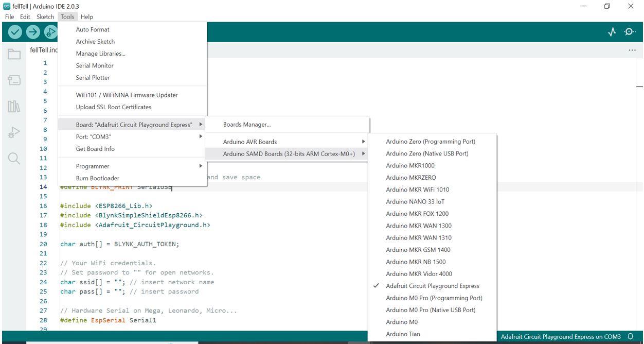Click the char pass[] code line
The height and width of the screenshot is (344, 644).
(x=129, y=291)
